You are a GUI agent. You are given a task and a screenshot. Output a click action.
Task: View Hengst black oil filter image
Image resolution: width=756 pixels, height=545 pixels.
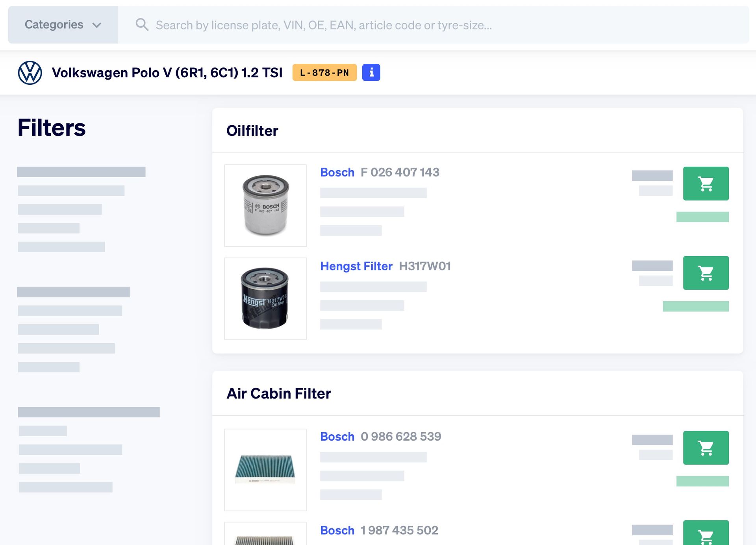click(265, 299)
